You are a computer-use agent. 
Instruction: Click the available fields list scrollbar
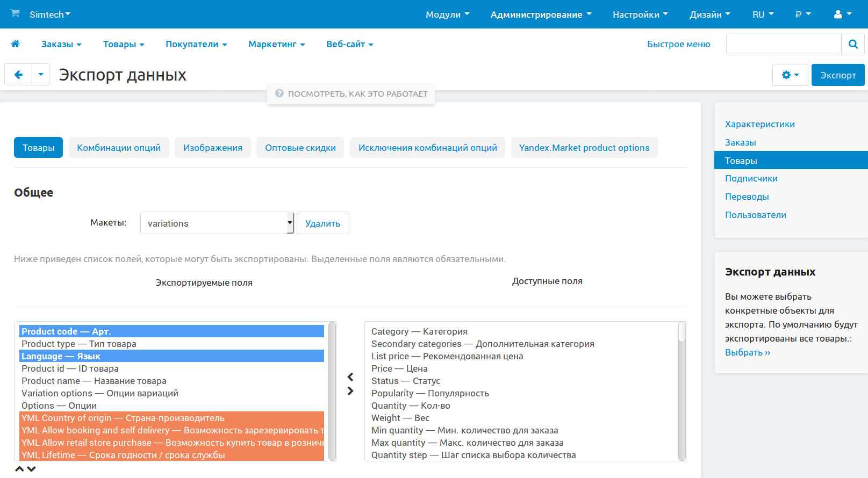[x=682, y=391]
